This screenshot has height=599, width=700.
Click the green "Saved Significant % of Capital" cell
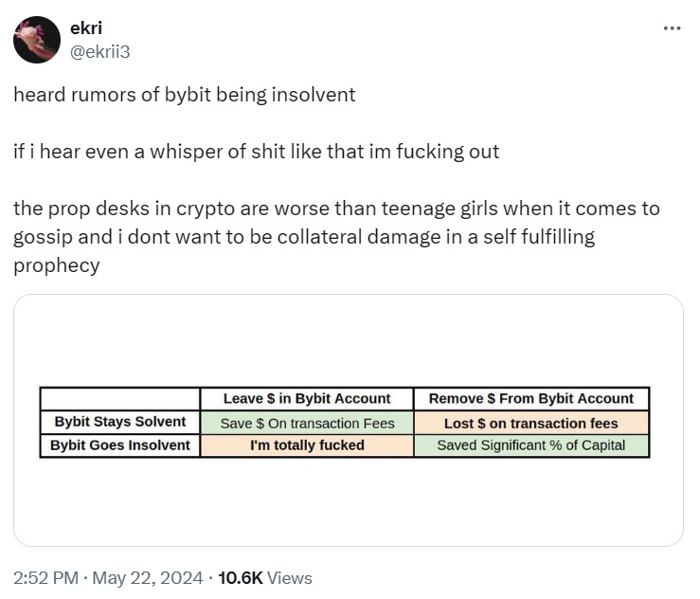click(531, 445)
